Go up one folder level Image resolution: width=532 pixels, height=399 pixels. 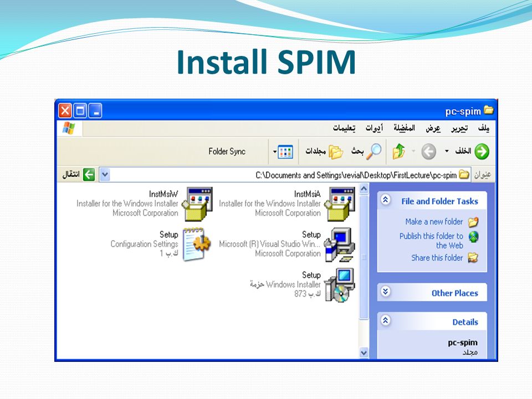tap(399, 151)
